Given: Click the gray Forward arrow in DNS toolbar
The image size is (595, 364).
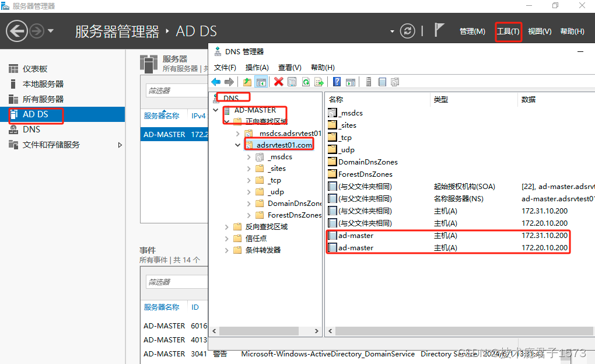Looking at the screenshot, I should point(229,82).
